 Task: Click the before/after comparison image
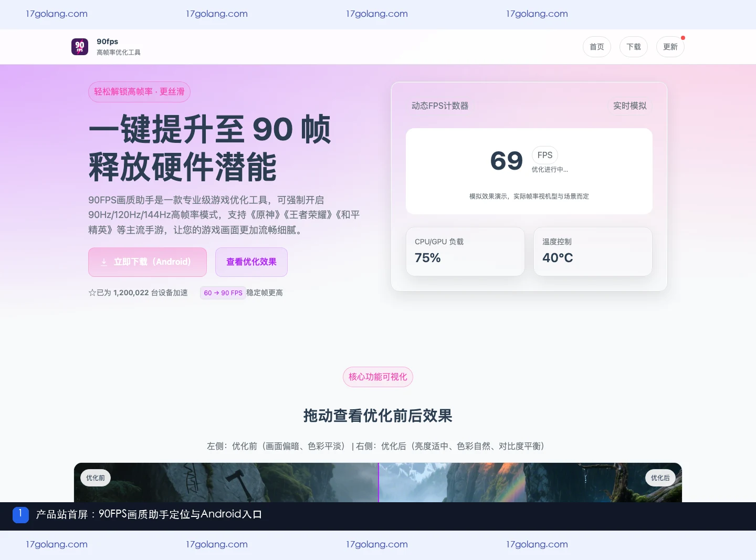click(x=378, y=482)
